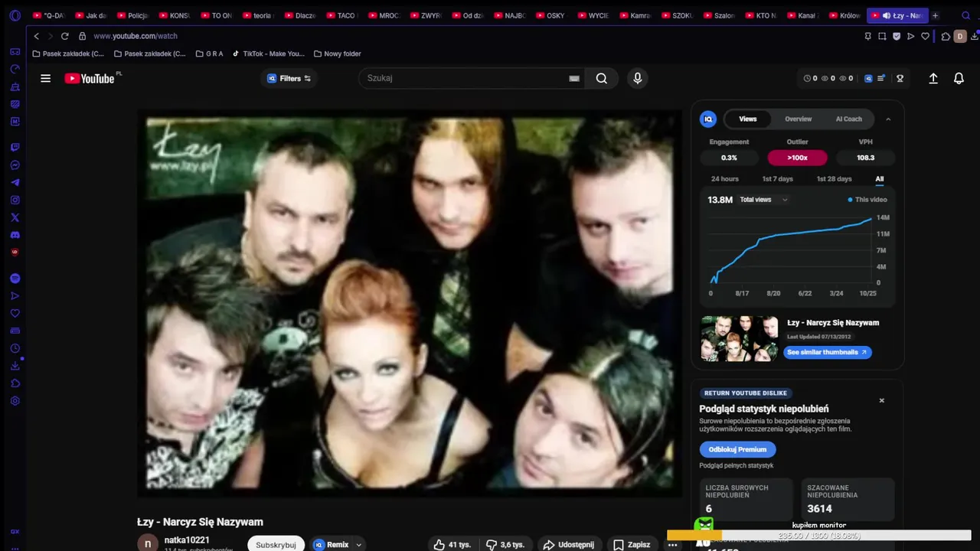980x551 pixels.
Task: Open a new browser tab with plus
Action: coord(935,15)
